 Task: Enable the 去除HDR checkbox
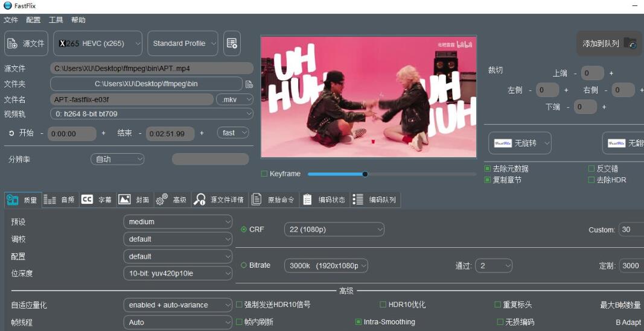591,180
